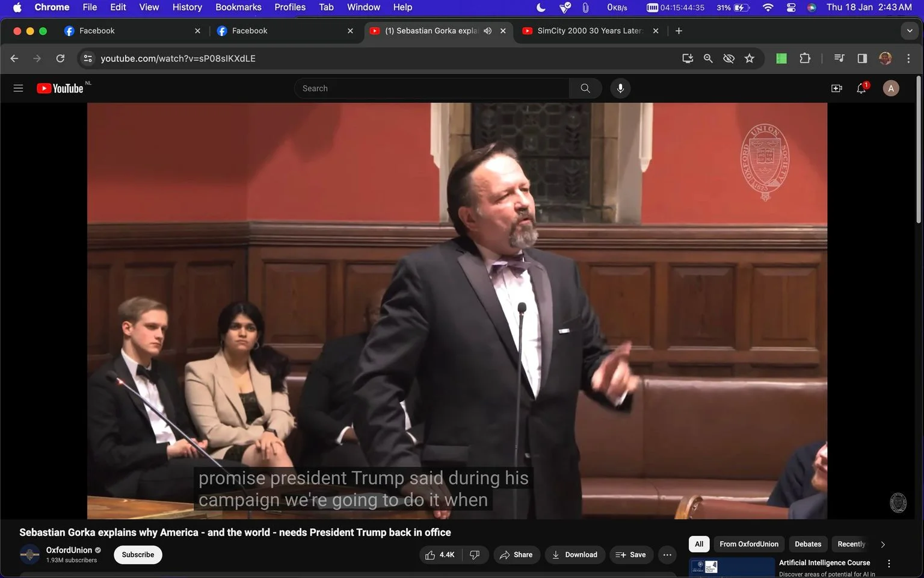Click the install app icon in address bar
This screenshot has width=924, height=578.
688,58
